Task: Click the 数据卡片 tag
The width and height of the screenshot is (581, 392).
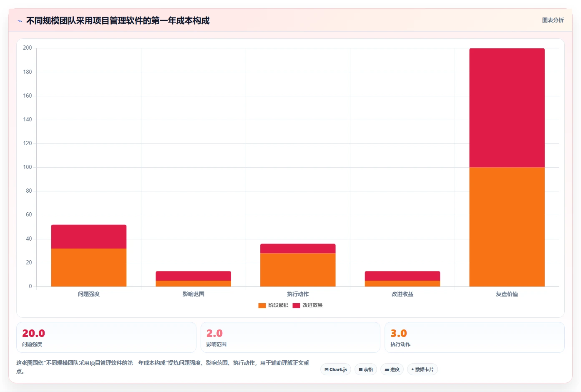Action: 422,369
